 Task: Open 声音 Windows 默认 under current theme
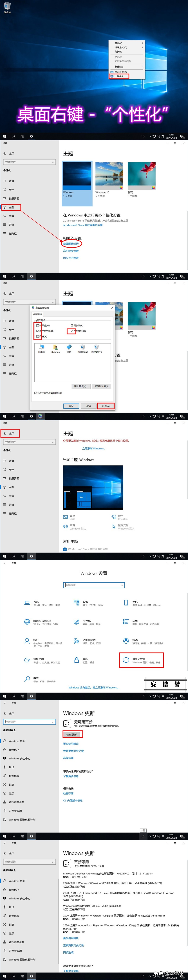point(75,527)
